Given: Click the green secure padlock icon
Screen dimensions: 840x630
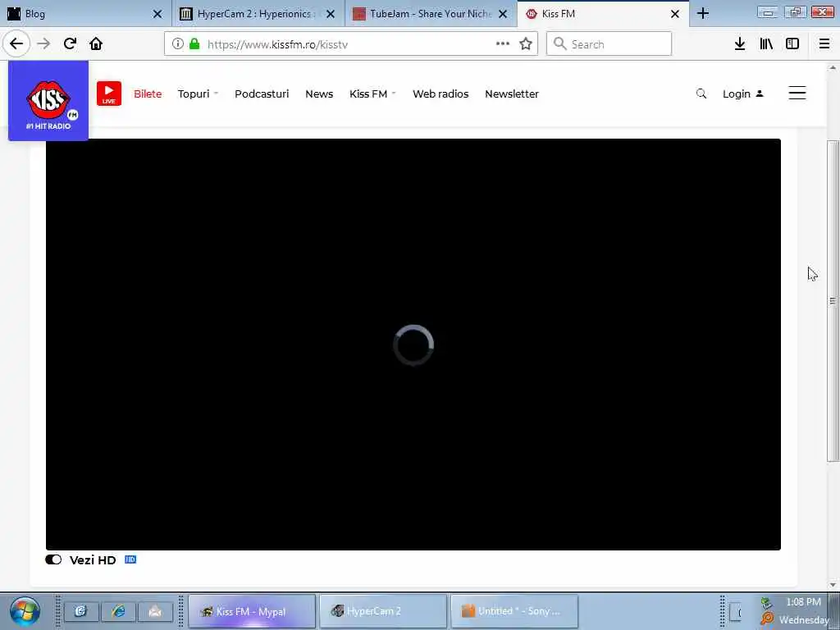Looking at the screenshot, I should point(194,44).
